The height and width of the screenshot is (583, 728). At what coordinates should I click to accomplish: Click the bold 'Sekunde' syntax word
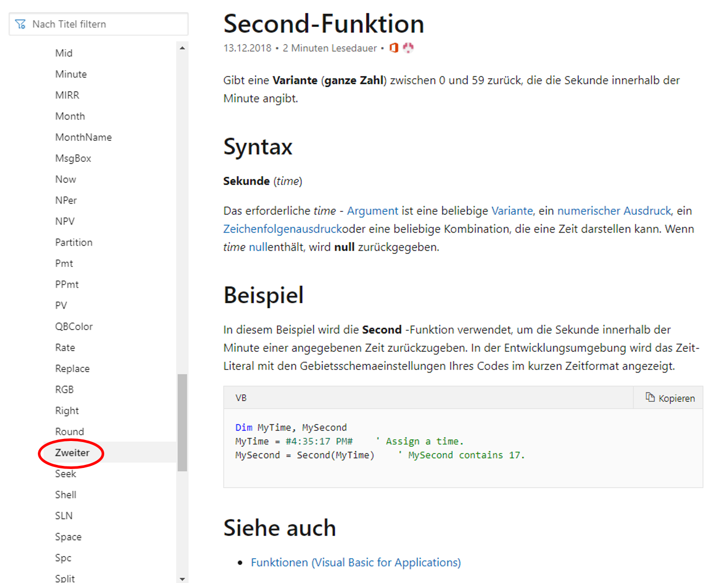click(x=246, y=181)
